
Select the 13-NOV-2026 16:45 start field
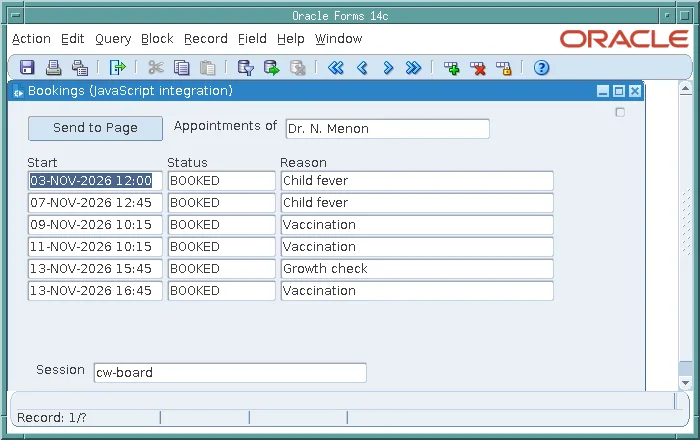point(95,291)
